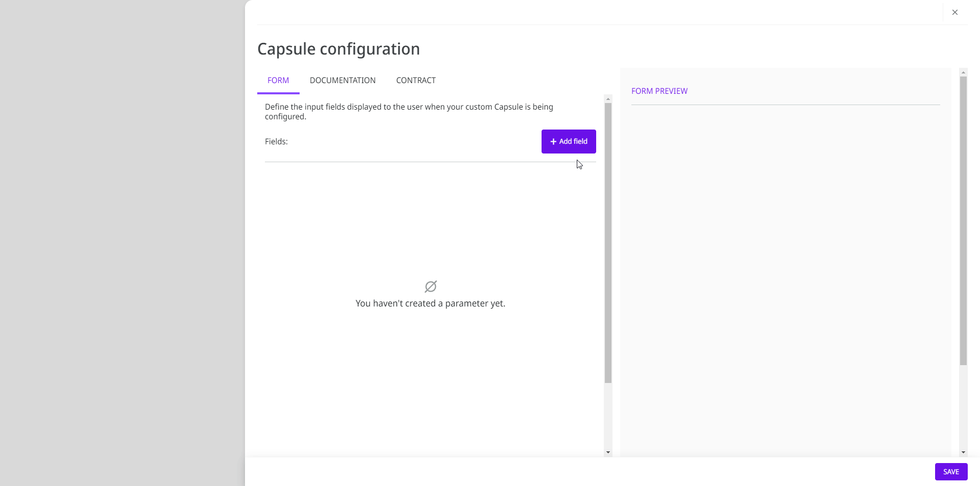
Task: Click the empty-parameter crossed circle icon
Action: coord(430,287)
